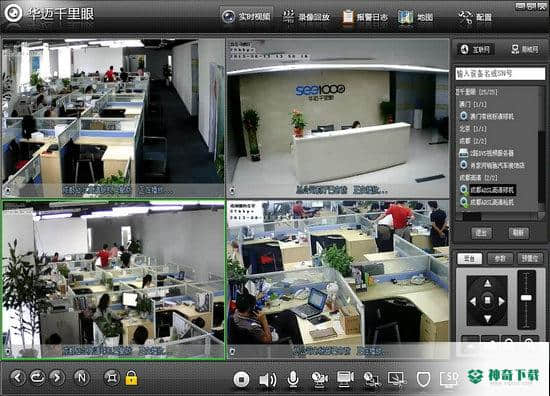Pan camera left with PTZ left arrow
The height and width of the screenshot is (396, 550).
[x=473, y=301]
